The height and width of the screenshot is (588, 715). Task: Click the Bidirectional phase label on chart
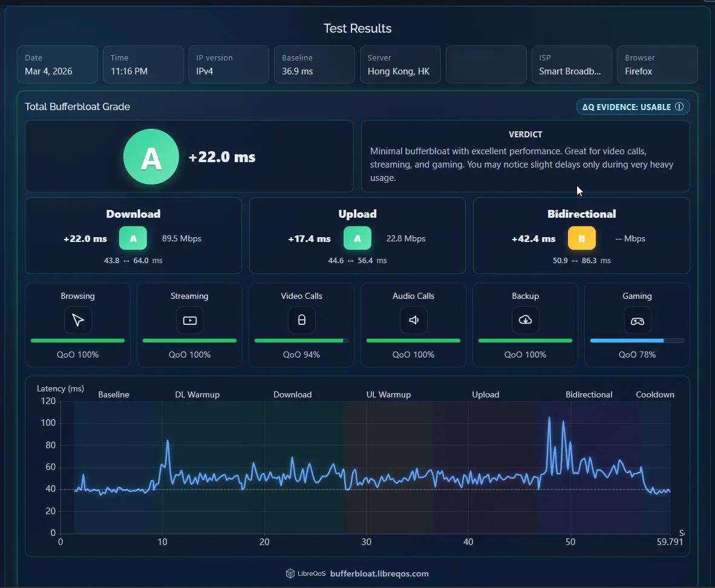[x=589, y=394]
